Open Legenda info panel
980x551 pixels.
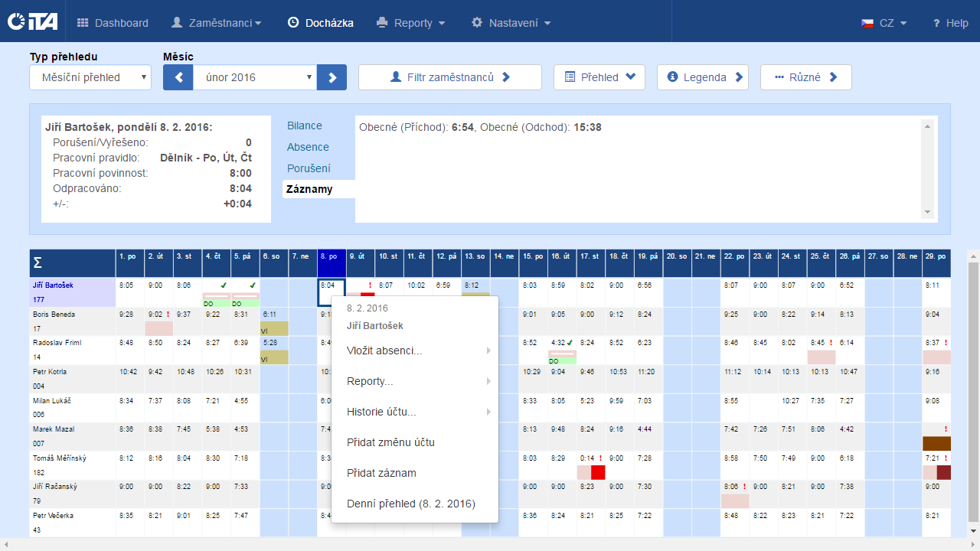pyautogui.click(x=702, y=77)
